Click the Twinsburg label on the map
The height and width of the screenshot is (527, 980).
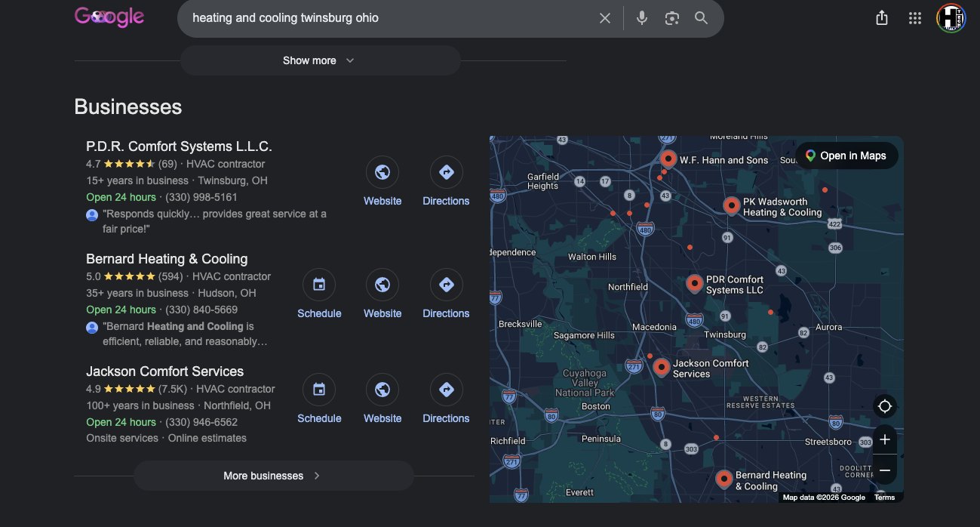point(724,334)
